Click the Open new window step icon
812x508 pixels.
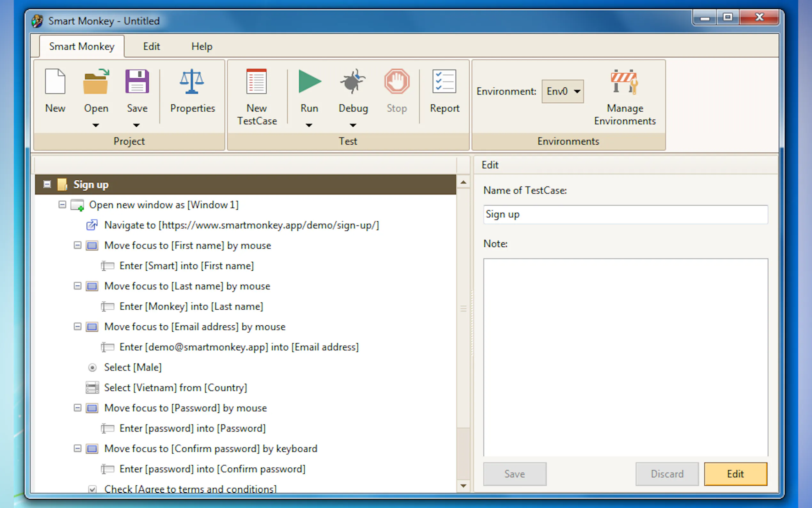pyautogui.click(x=78, y=205)
